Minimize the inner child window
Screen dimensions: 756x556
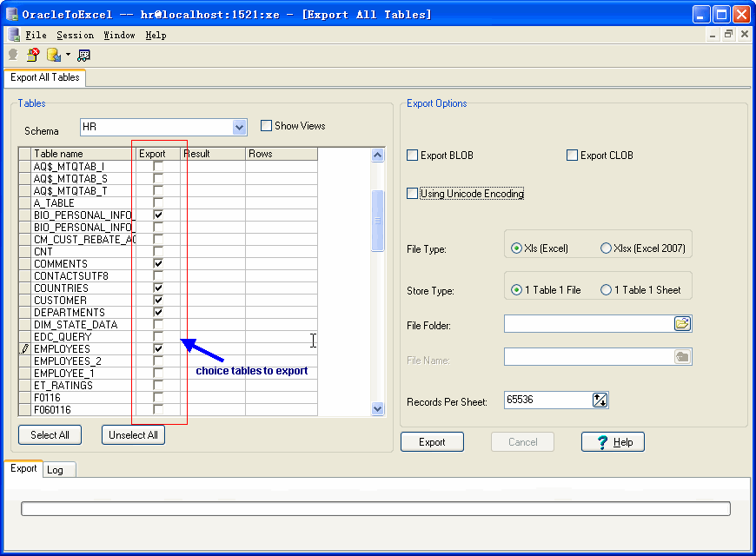click(x=713, y=35)
